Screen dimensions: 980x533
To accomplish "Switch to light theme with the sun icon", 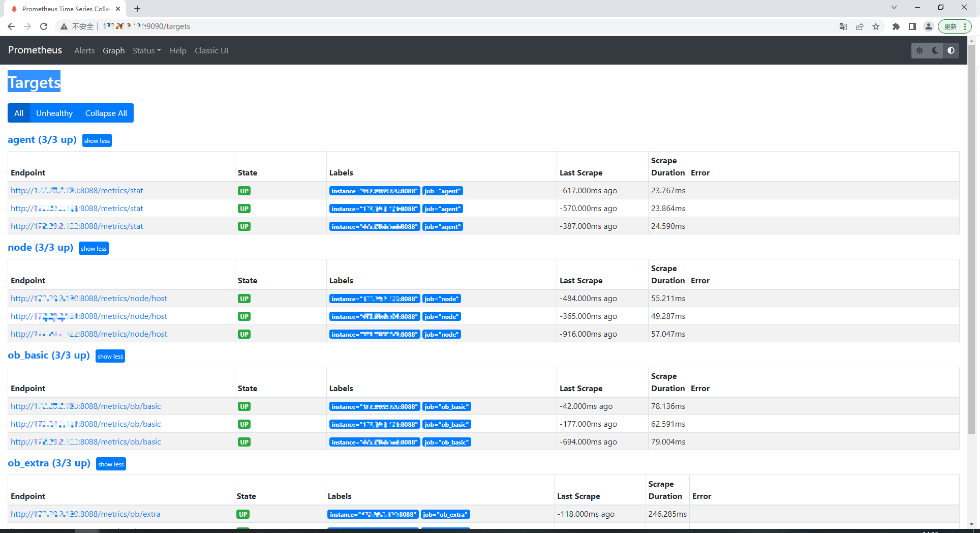I will [x=920, y=50].
